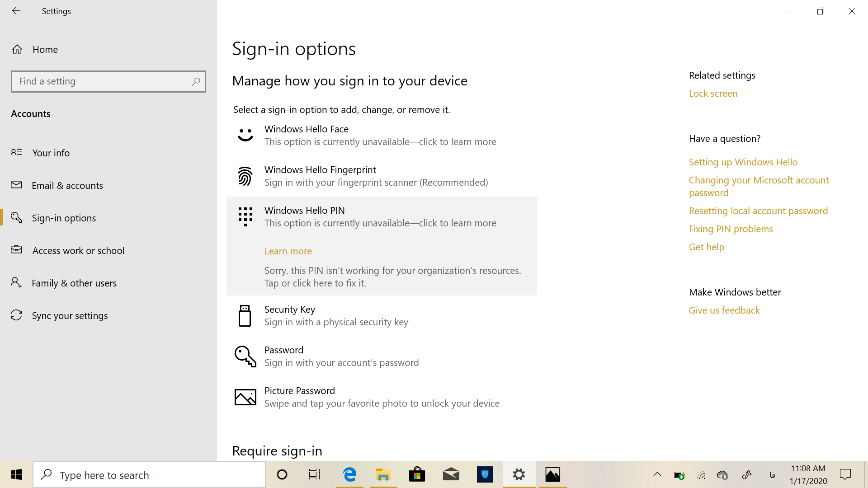Click the back arrow in Settings
Screen dimensions: 868x488
(x=16, y=11)
